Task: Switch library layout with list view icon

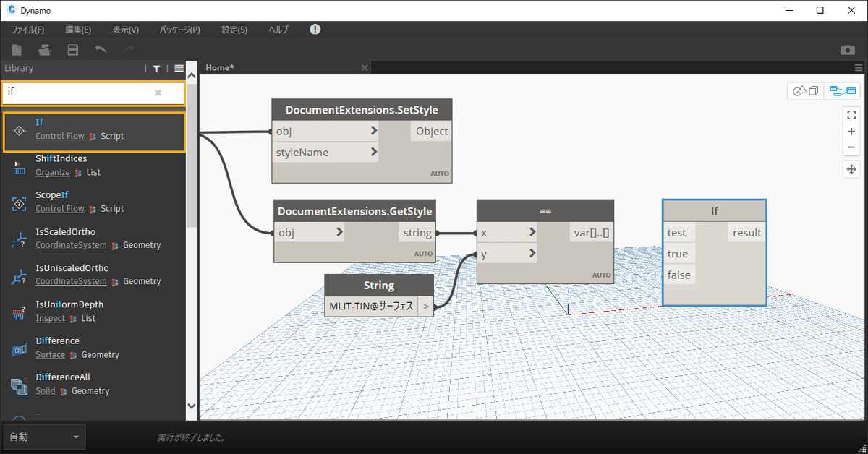Action: [x=179, y=69]
